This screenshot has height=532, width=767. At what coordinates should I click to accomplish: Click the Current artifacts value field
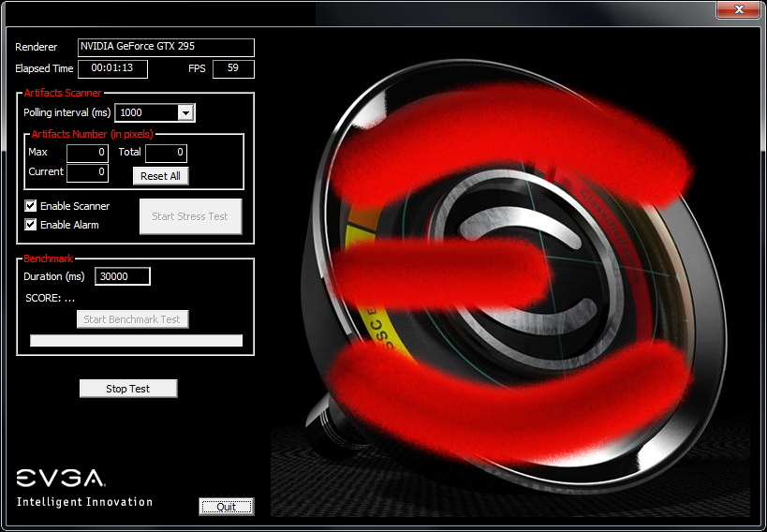point(87,172)
